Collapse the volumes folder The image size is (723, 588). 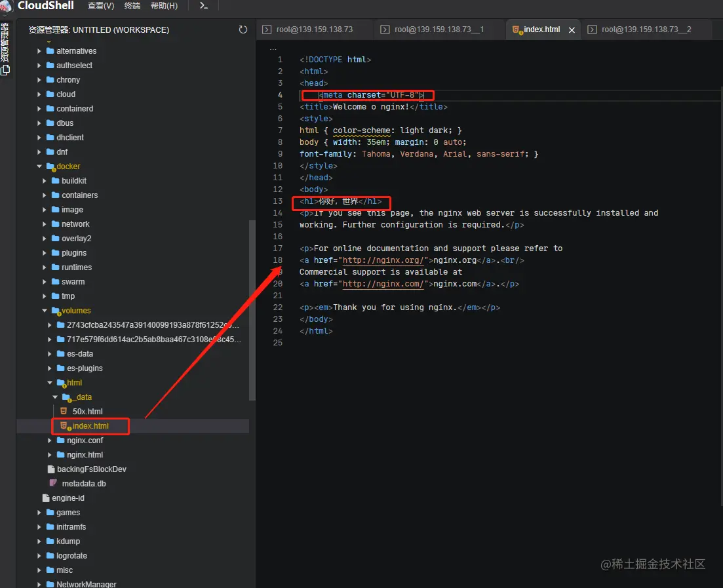45,310
